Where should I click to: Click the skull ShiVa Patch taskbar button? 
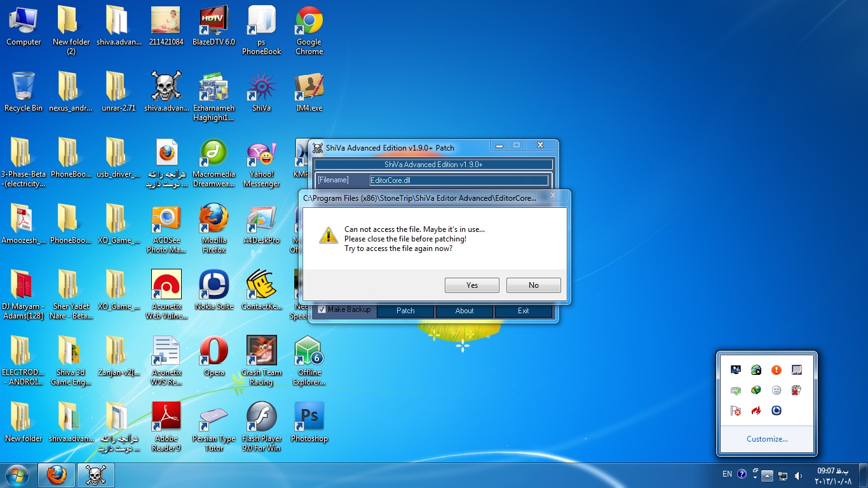[x=96, y=475]
